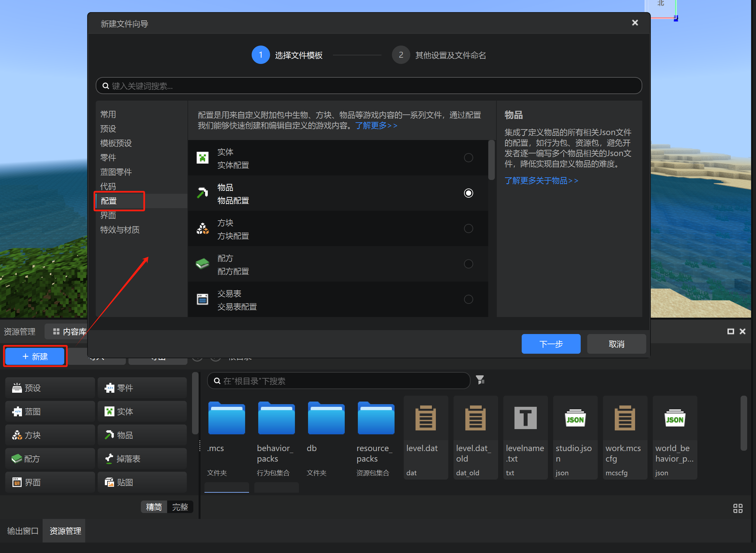Select the 实体 entity config radio button
756x553 pixels.
(468, 158)
